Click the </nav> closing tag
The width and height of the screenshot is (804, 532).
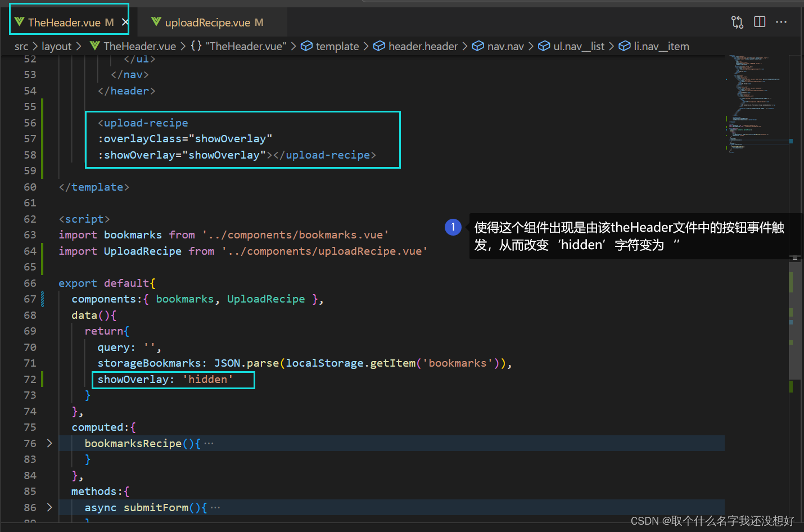click(130, 74)
